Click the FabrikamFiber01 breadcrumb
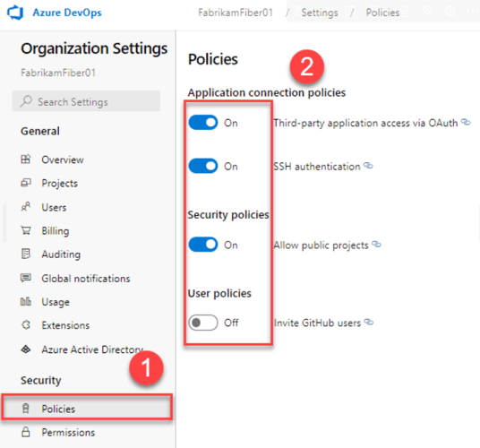This screenshot has height=448, width=480. tap(236, 13)
